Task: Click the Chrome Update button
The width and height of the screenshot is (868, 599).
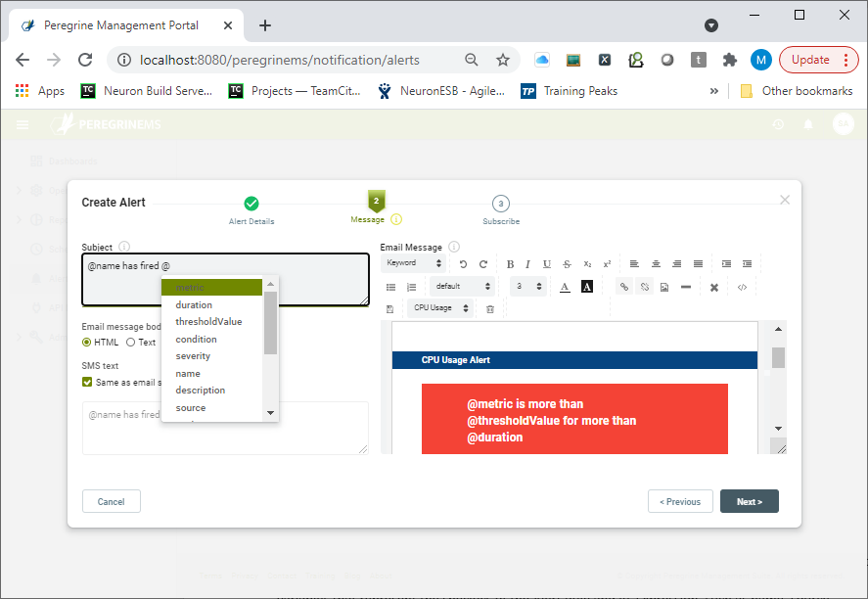Action: click(x=818, y=60)
